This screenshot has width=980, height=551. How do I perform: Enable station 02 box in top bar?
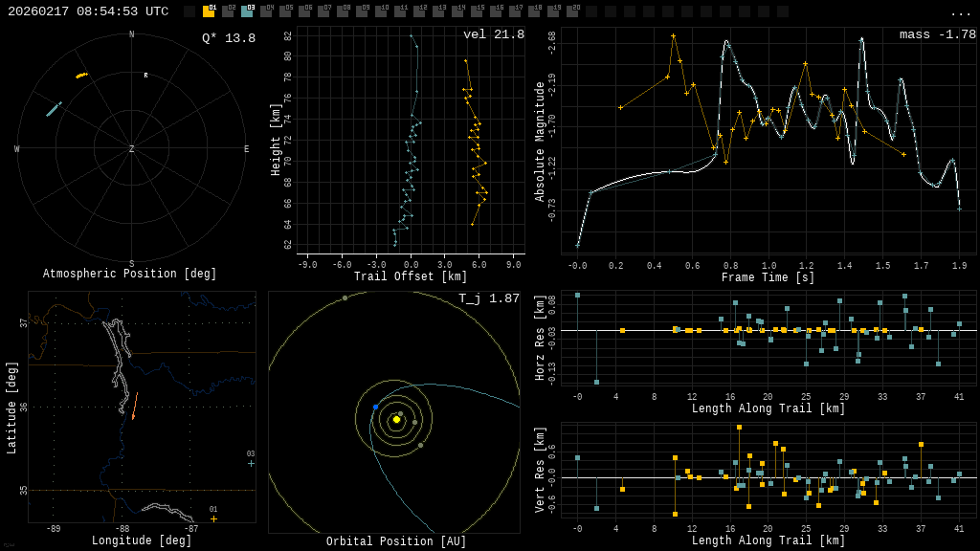[x=228, y=11]
